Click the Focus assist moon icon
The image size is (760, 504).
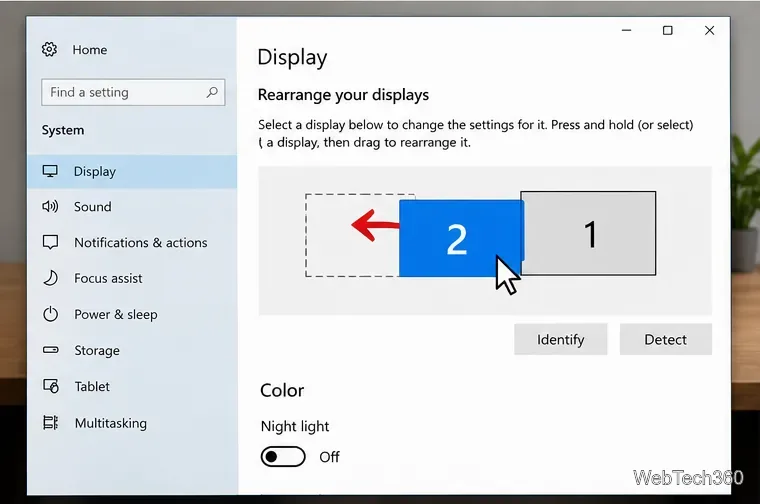point(50,278)
